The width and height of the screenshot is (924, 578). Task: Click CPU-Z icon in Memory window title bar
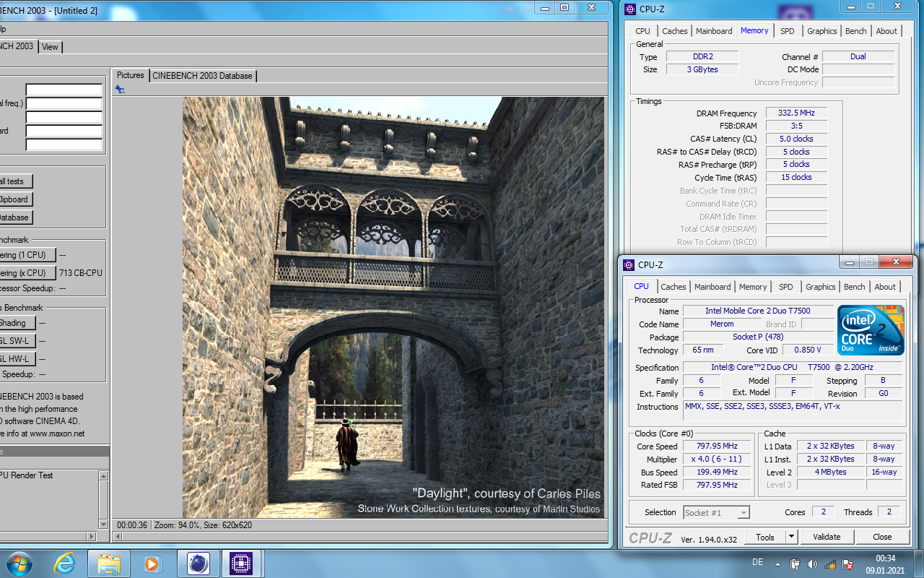pos(631,9)
